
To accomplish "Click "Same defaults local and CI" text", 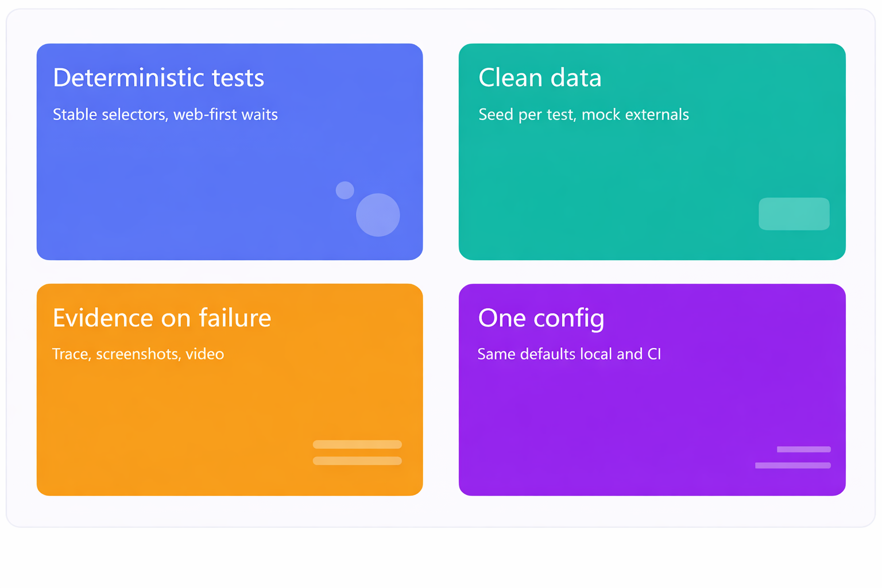I will 569,354.
